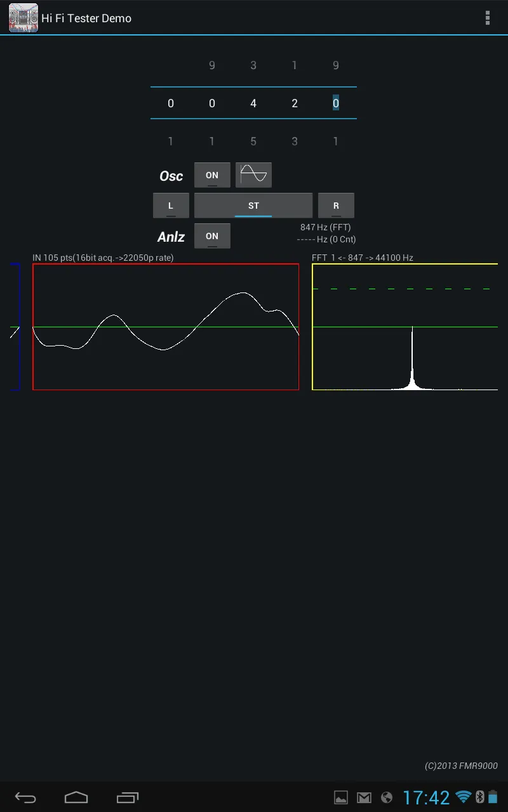
Task: Select 9 above the 0 beside the 4
Action: 212,65
